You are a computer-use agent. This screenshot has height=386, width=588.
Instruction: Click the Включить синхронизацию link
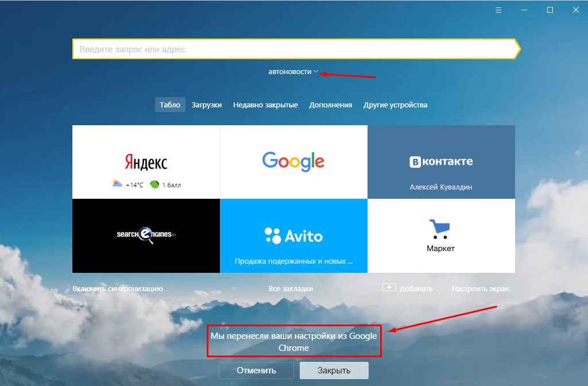(x=118, y=289)
